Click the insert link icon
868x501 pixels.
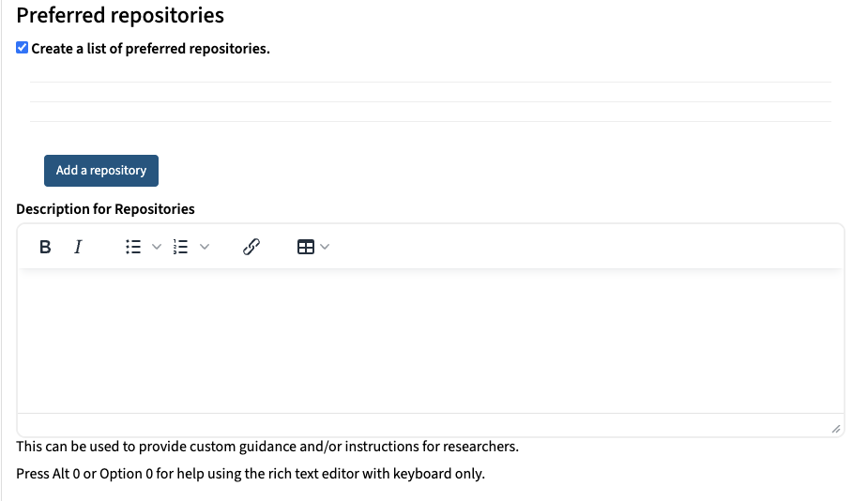[x=251, y=247]
